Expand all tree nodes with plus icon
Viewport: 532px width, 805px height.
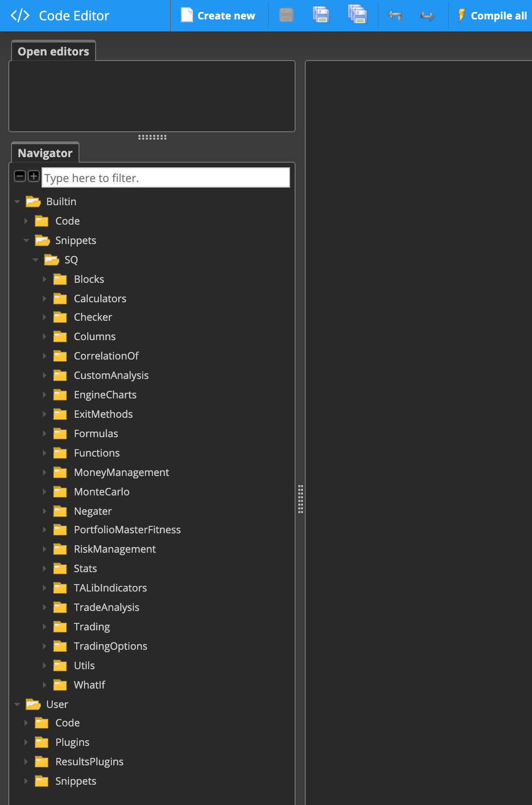coord(34,176)
